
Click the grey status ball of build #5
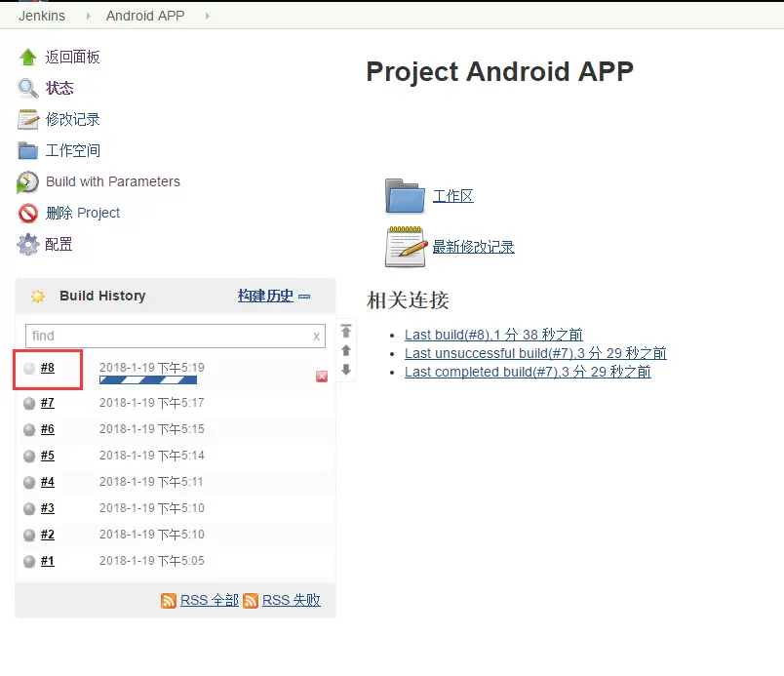click(29, 456)
